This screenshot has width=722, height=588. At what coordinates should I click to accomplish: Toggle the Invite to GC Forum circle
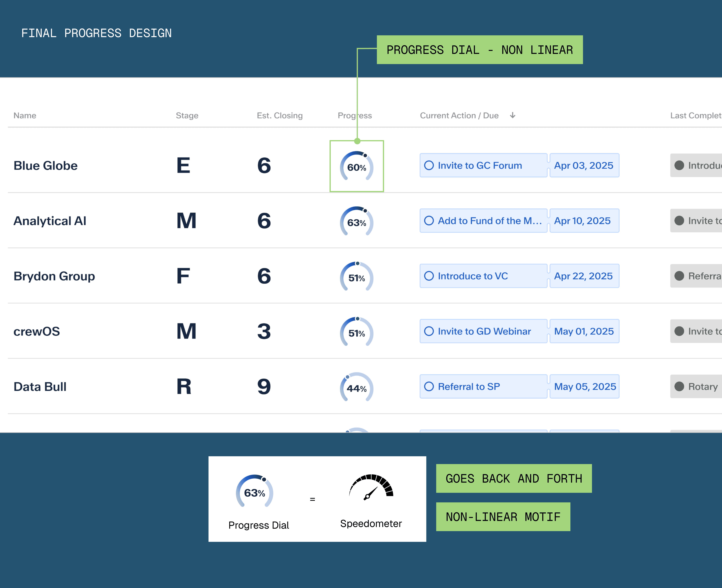(x=429, y=165)
